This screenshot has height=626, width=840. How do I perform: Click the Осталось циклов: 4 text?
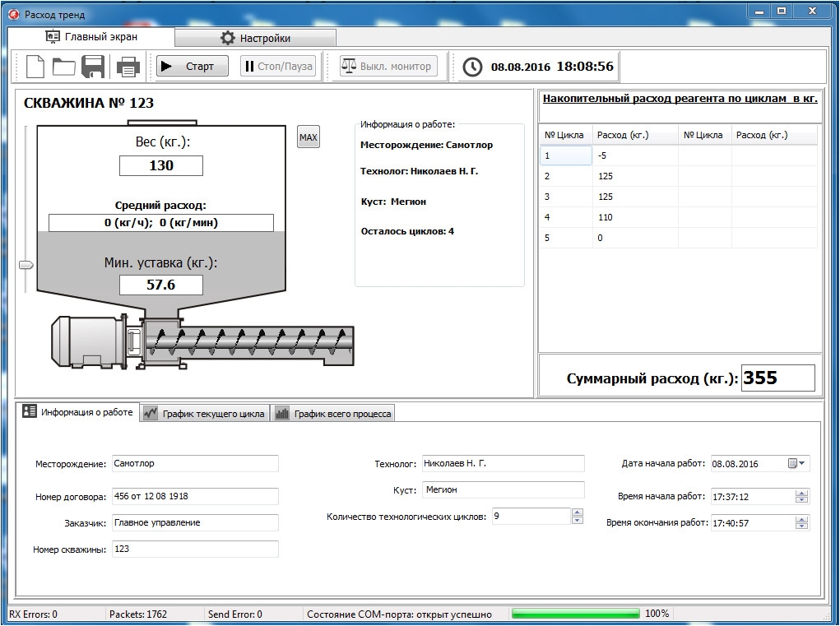pos(408,231)
